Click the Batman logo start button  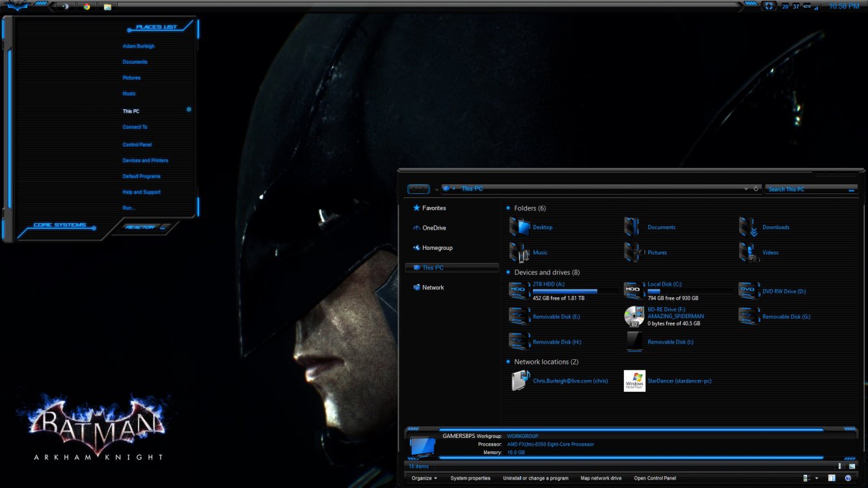pyautogui.click(x=17, y=6)
